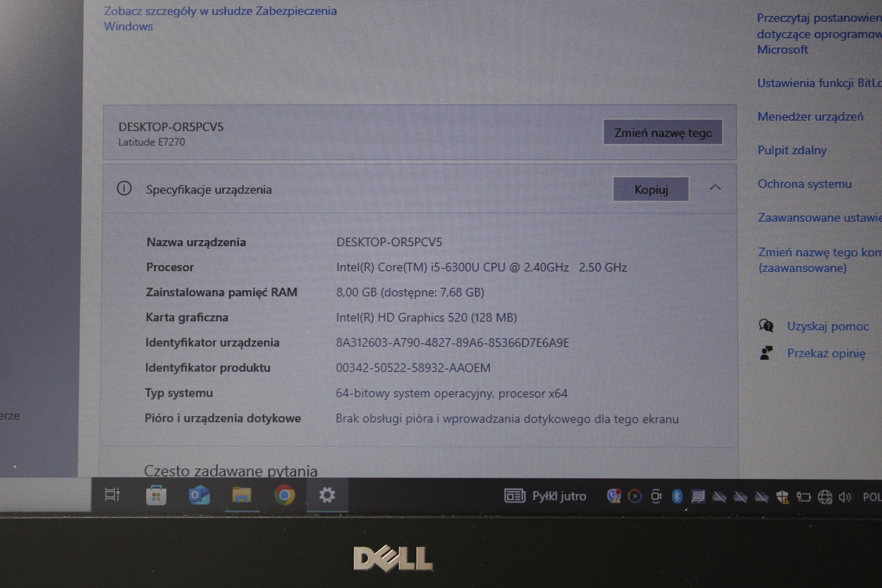The height and width of the screenshot is (588, 882).
Task: Open File Explorer from the taskbar
Action: tap(242, 496)
